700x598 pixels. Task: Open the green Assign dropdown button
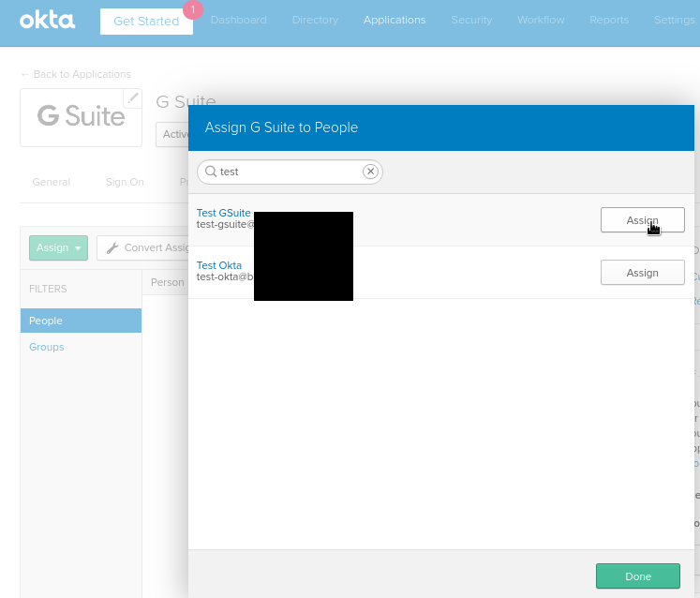(x=58, y=247)
